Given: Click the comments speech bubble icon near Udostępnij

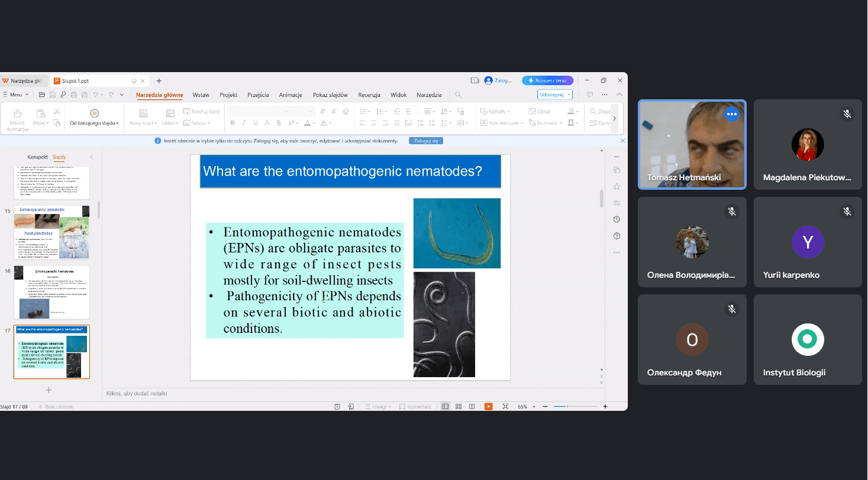Looking at the screenshot, I should pos(589,95).
